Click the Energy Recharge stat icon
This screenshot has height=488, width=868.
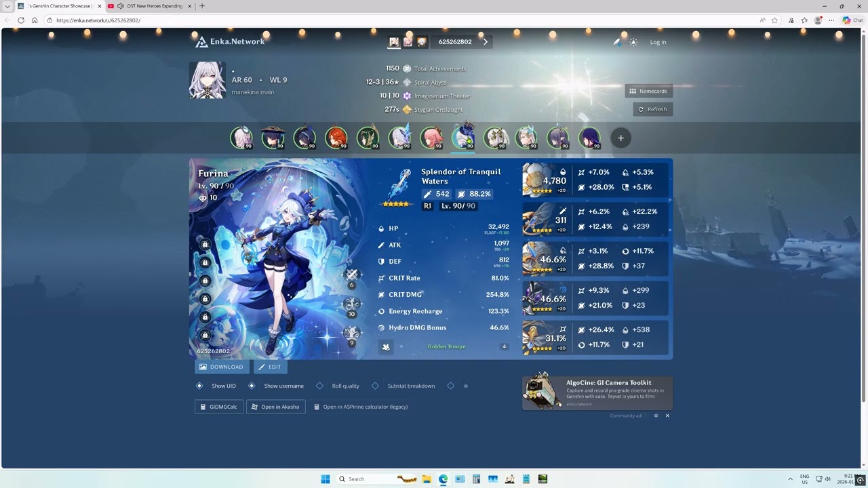point(381,311)
